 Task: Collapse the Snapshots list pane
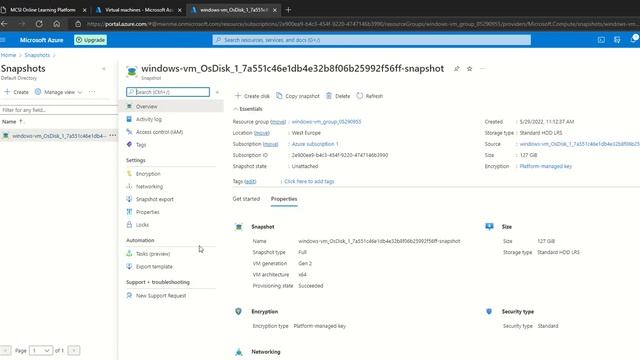[x=104, y=69]
